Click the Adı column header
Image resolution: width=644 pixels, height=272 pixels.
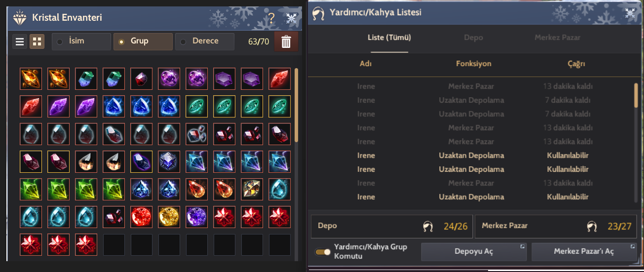tap(366, 64)
